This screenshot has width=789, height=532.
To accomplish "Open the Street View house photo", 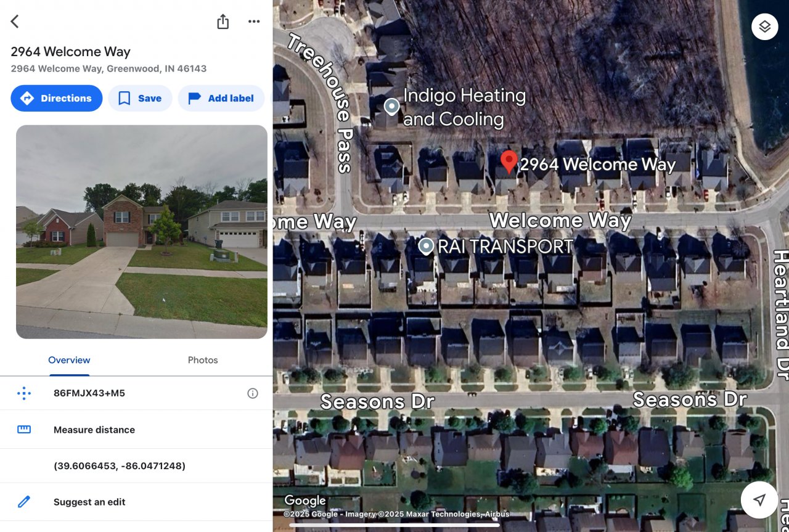I will (142, 232).
